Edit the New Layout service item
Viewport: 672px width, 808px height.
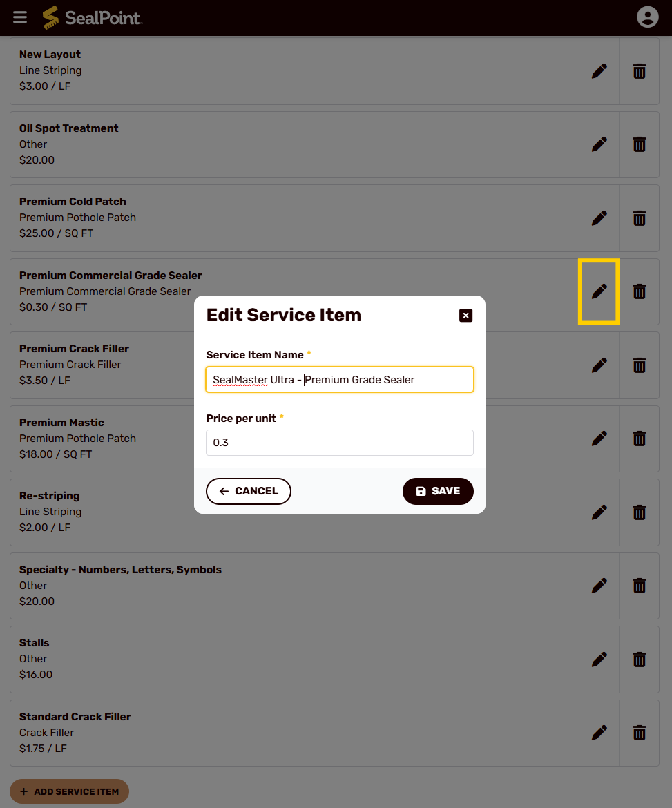[599, 71]
